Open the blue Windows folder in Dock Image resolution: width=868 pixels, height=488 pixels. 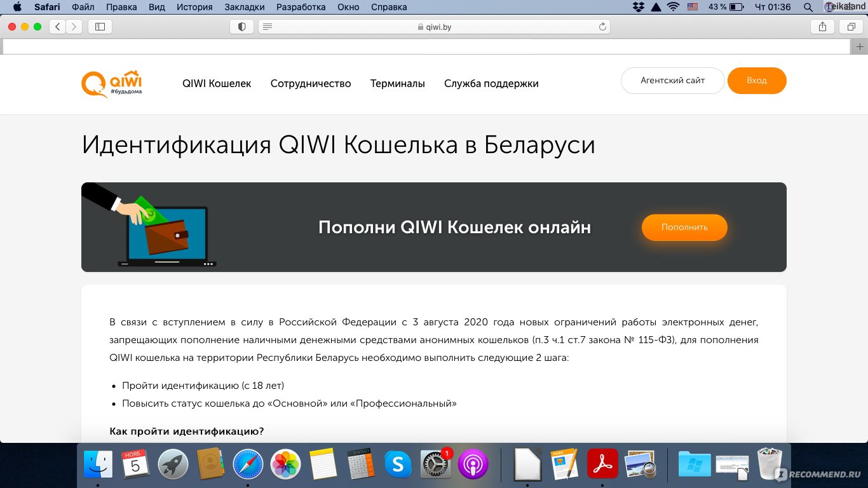[695, 464]
